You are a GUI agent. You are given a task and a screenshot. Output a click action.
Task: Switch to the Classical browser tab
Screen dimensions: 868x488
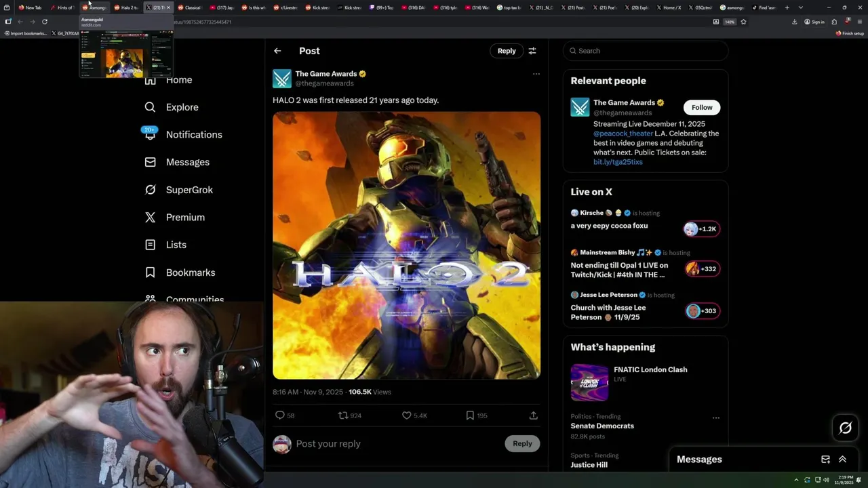click(189, 7)
